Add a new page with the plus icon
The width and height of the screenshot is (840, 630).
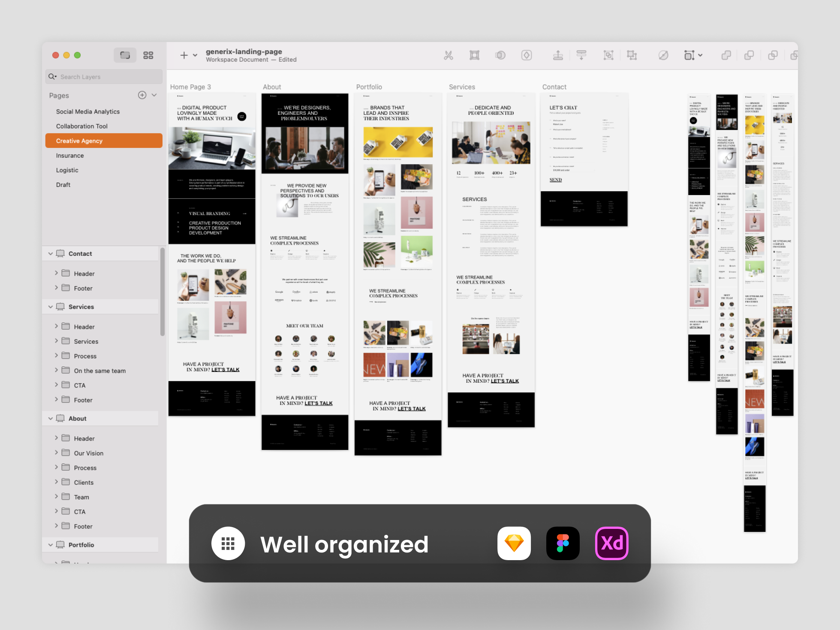[x=142, y=95]
